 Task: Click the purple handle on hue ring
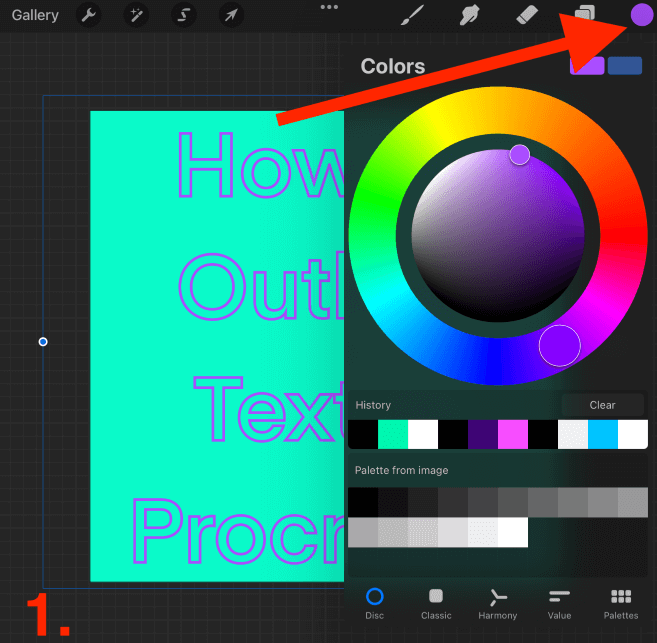click(x=559, y=346)
